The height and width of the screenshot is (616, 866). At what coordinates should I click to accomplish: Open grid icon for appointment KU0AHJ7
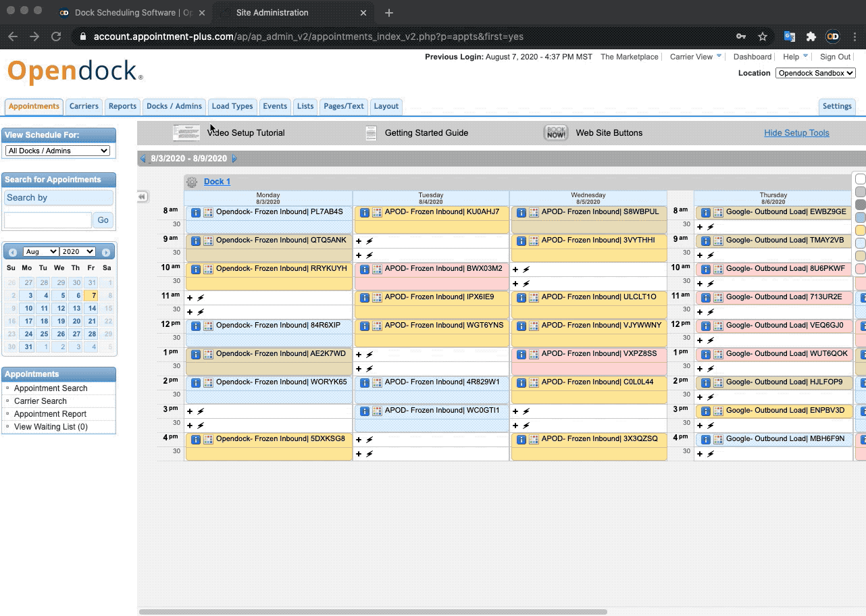[x=377, y=212]
